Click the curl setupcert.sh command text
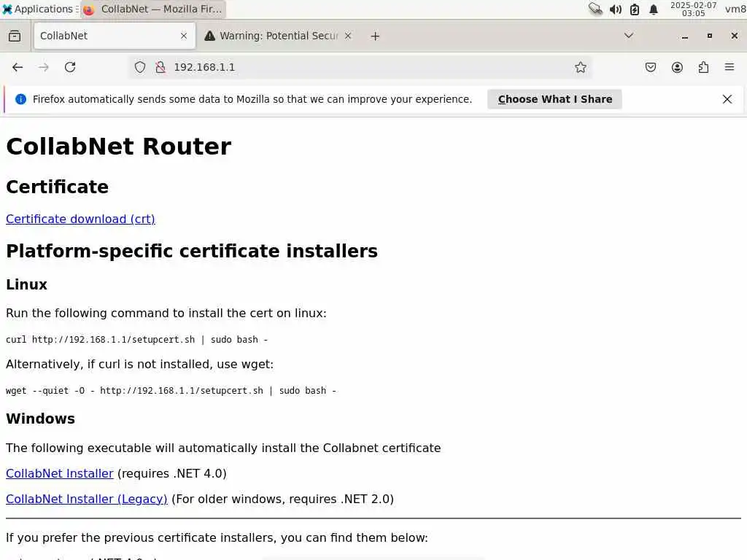Screen dimensions: 747x560 [136, 340]
